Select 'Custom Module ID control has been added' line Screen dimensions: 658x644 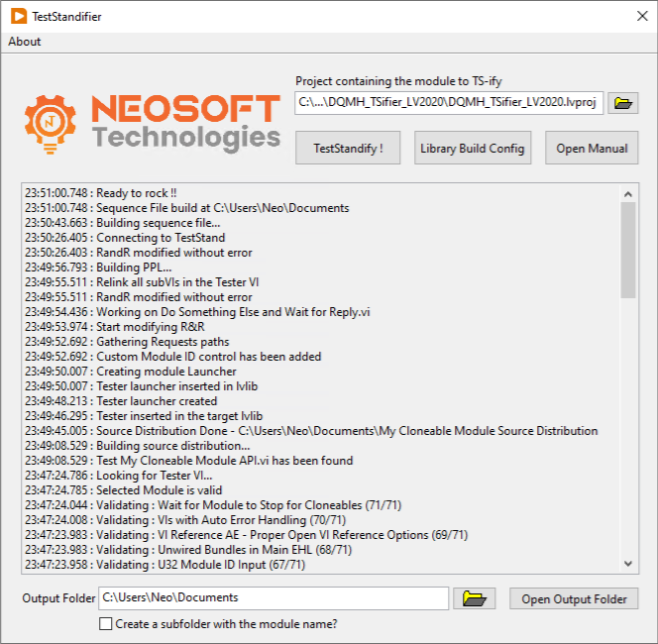172,357
